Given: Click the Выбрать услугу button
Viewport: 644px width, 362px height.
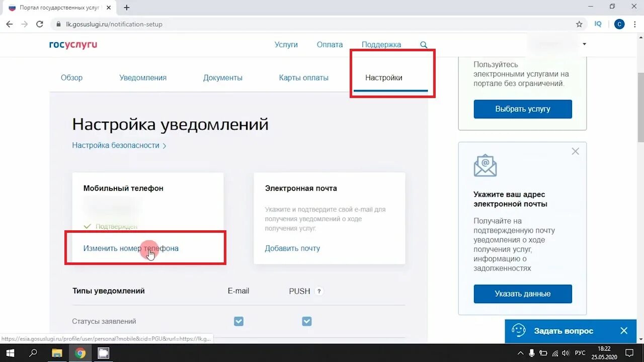Looking at the screenshot, I should 523,109.
